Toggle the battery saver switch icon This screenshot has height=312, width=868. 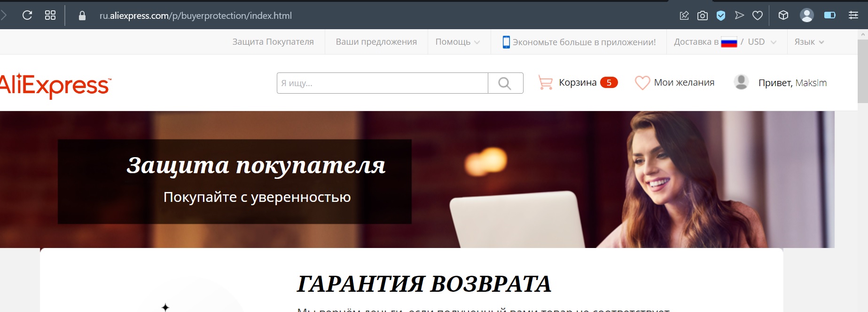(x=830, y=16)
